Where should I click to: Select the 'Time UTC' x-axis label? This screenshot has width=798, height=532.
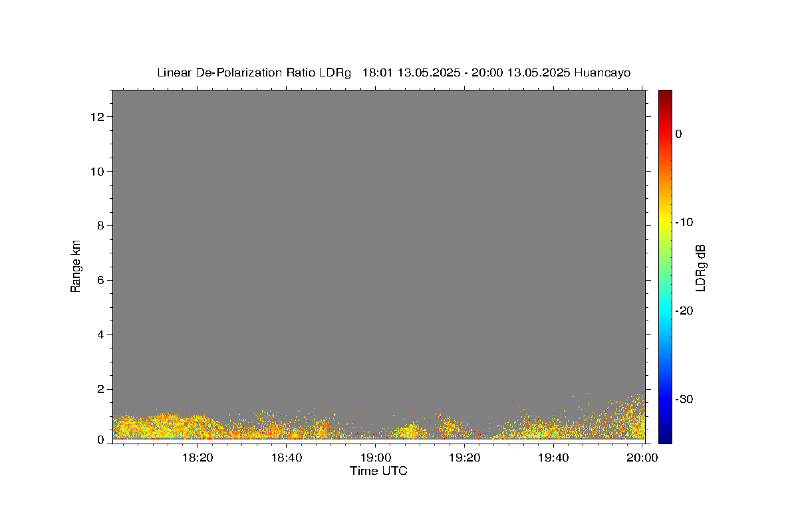click(x=378, y=471)
